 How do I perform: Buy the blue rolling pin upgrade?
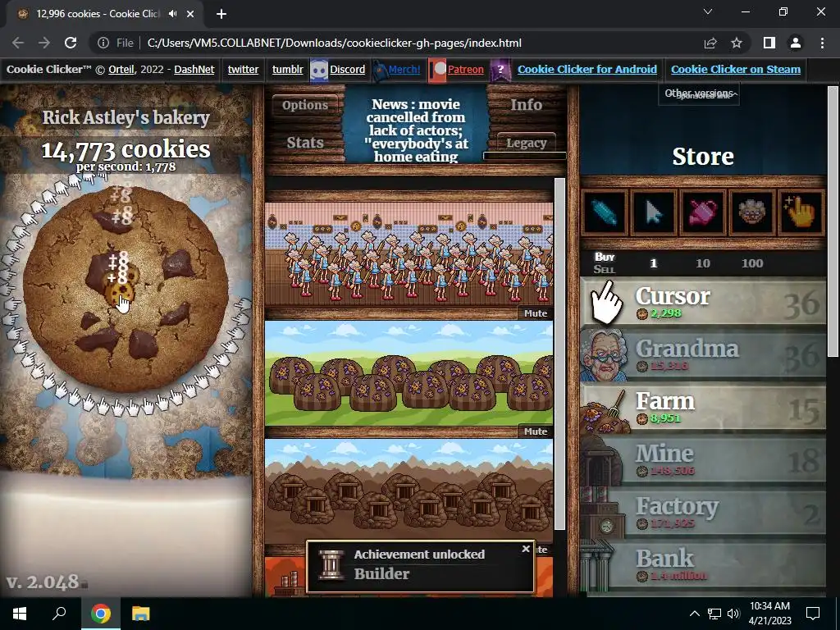605,213
